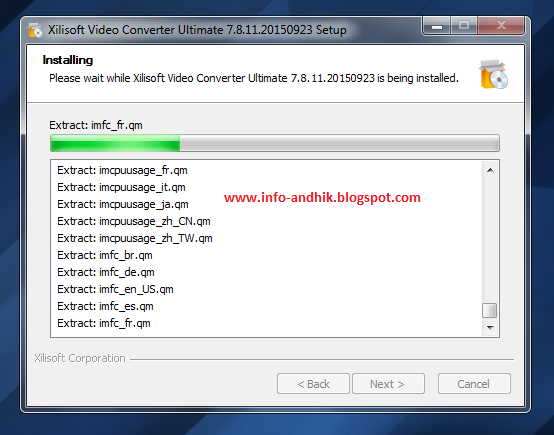554x435 pixels.
Task: Click the < Back button
Action: [x=313, y=384]
